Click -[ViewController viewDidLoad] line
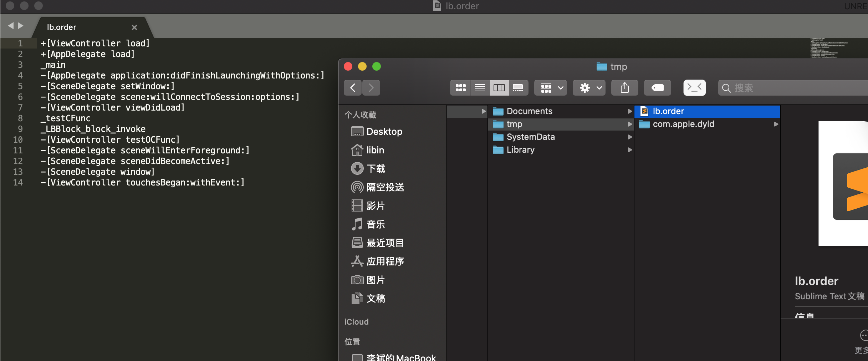 [x=113, y=108]
